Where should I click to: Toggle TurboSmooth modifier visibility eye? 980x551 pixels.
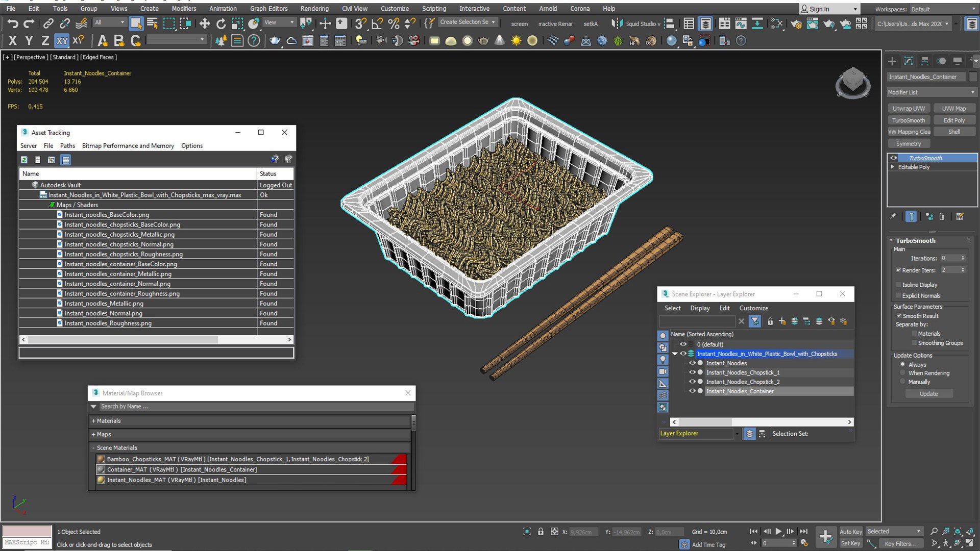[x=893, y=158]
